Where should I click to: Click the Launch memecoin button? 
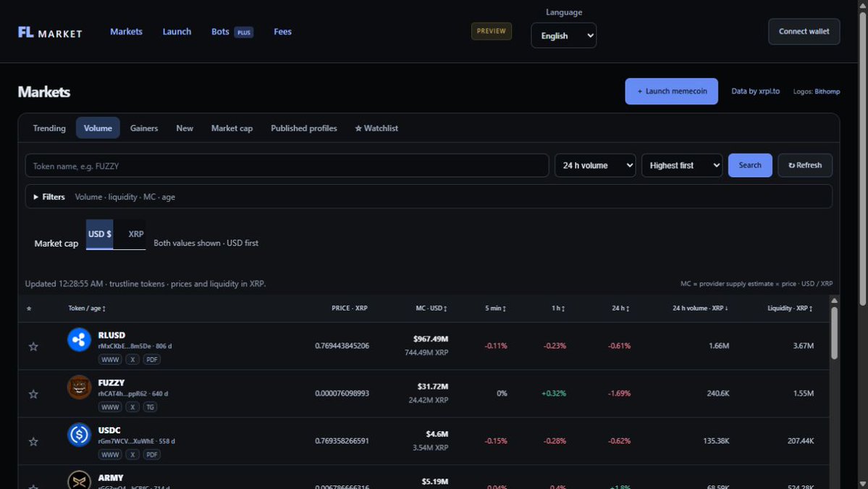coord(672,91)
